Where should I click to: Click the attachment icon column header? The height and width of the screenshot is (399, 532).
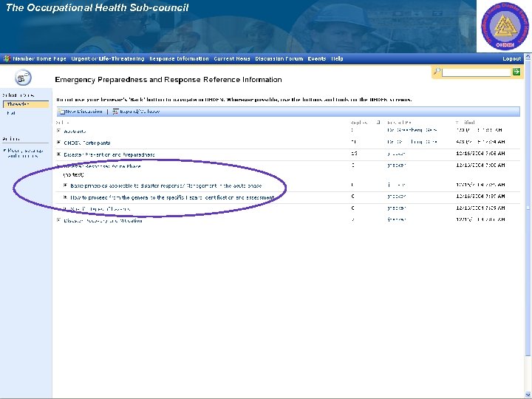point(378,123)
